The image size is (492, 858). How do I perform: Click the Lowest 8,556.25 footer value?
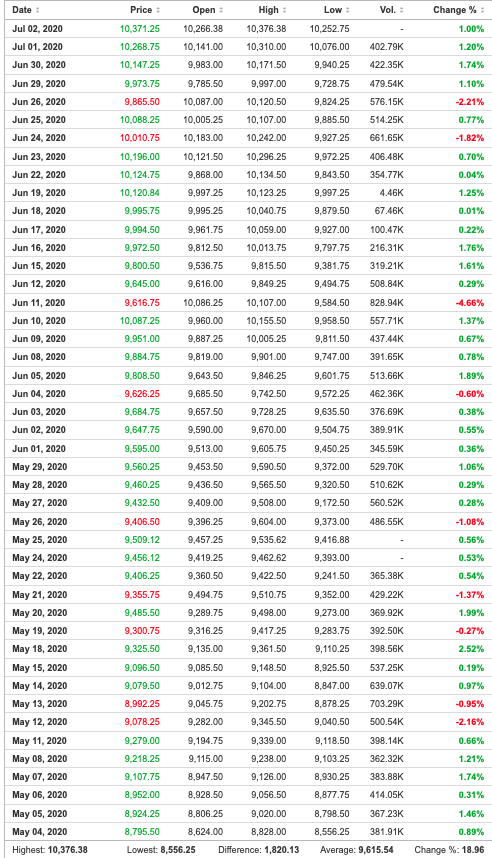(178, 850)
